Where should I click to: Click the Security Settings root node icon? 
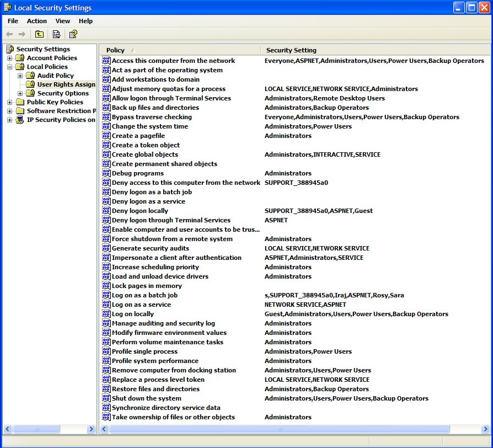(x=9, y=49)
